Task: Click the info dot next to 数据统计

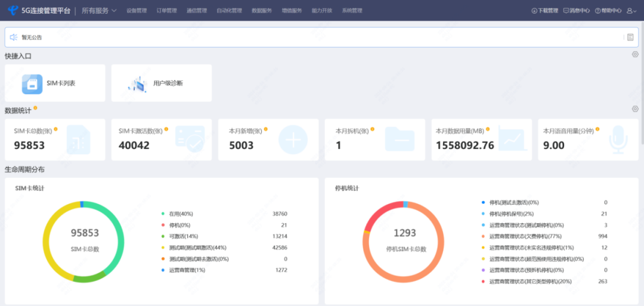Action: pyautogui.click(x=35, y=108)
